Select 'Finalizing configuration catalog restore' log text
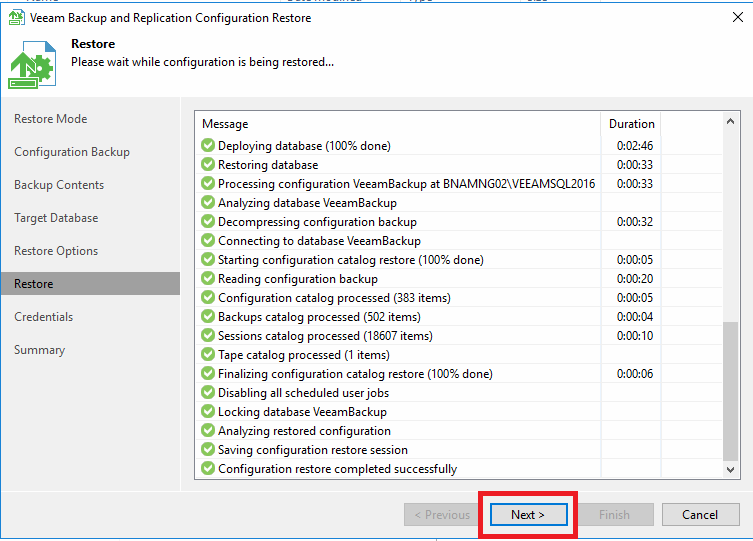 [355, 373]
